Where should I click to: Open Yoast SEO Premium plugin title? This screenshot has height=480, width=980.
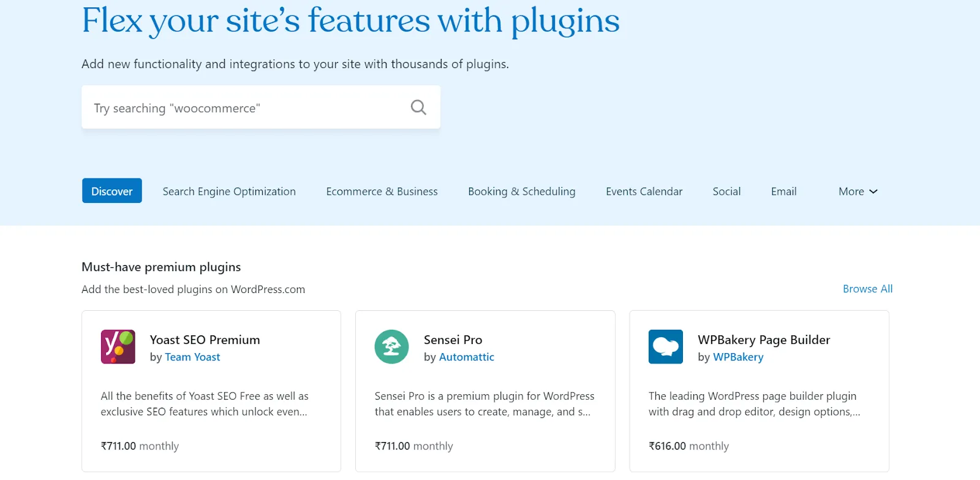click(205, 340)
